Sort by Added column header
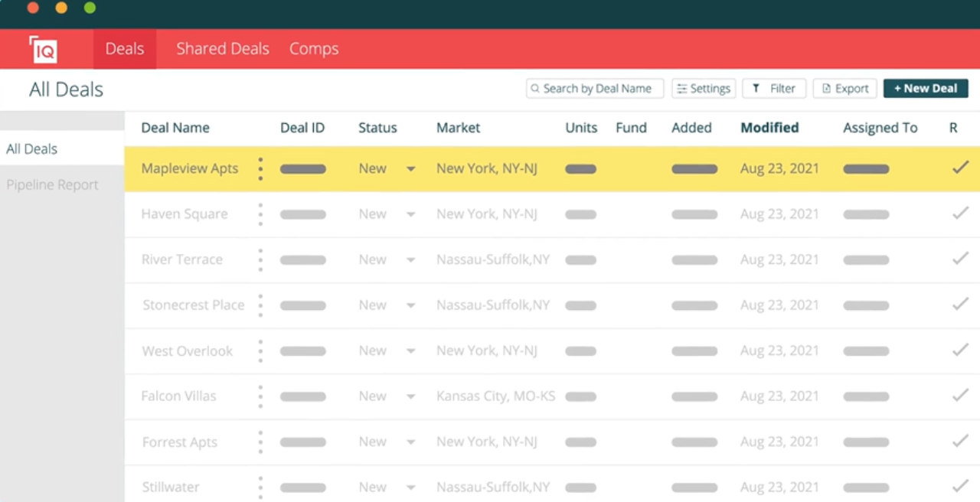The height and width of the screenshot is (502, 980). click(691, 128)
